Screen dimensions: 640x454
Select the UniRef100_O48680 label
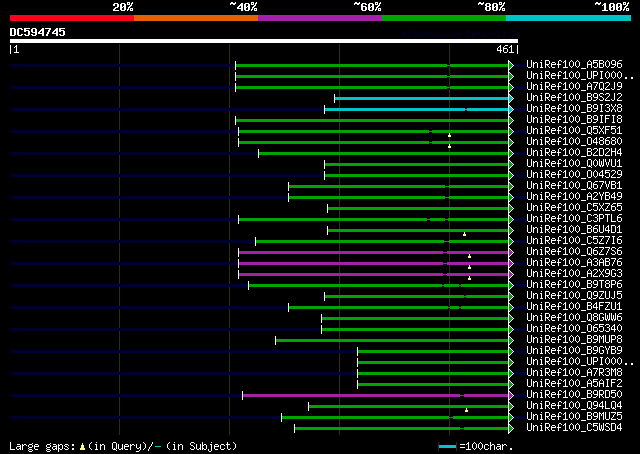[574, 142]
